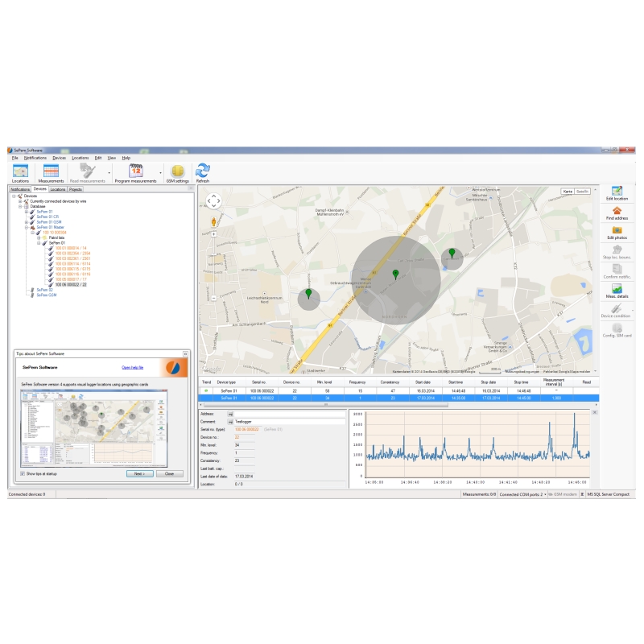The image size is (644, 644).
Task: Click the Comment field containing Testlogger
Action: pos(290,422)
